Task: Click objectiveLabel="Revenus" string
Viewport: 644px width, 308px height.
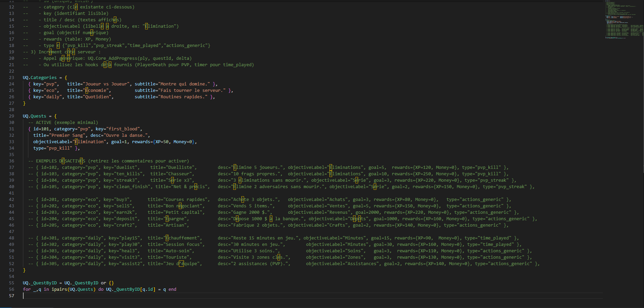Action: [x=319, y=212]
